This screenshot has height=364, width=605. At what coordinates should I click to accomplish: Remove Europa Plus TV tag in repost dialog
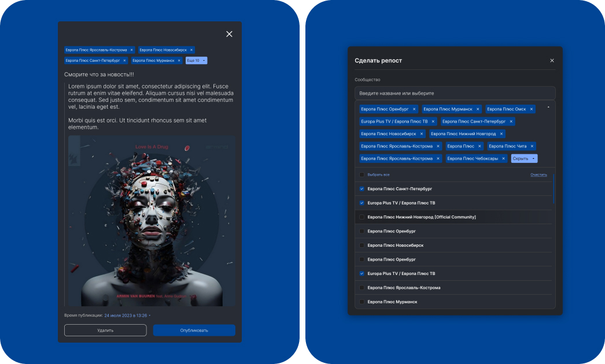(433, 121)
